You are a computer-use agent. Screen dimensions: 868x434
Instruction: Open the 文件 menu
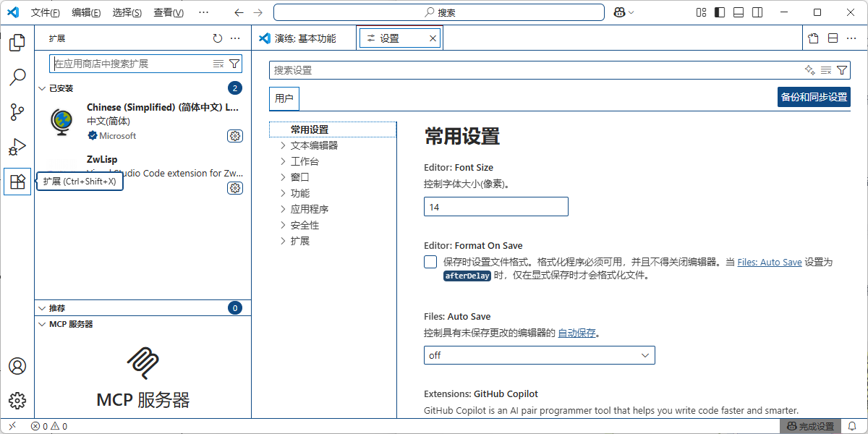pyautogui.click(x=46, y=12)
